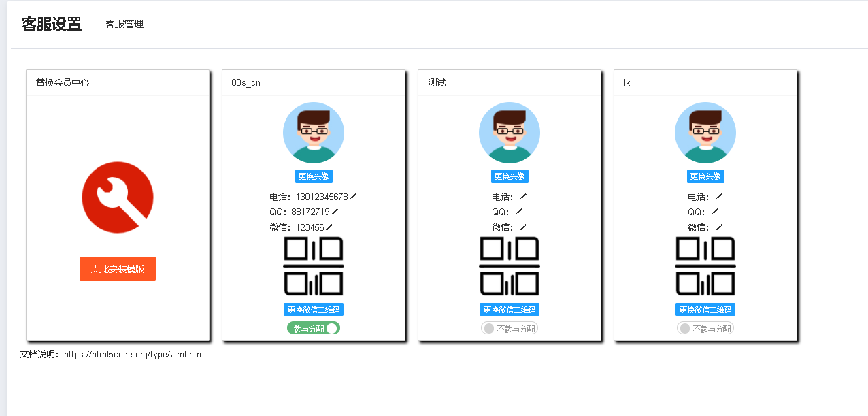
Task: Click pencil icon next to phone 13012345678
Action: [x=353, y=197]
